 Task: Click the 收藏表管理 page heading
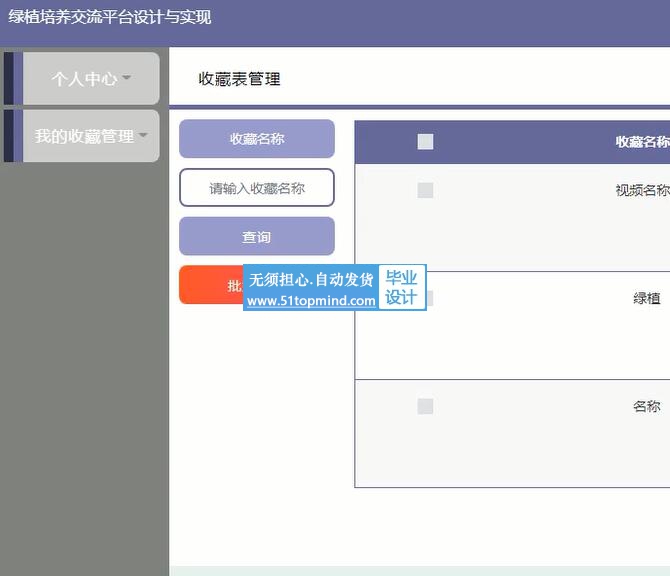[x=239, y=79]
